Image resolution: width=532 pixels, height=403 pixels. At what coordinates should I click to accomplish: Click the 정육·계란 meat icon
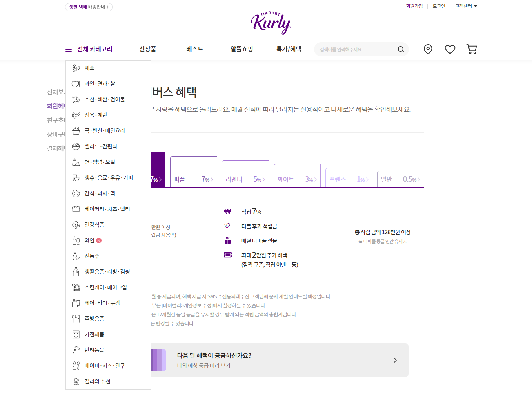point(76,115)
